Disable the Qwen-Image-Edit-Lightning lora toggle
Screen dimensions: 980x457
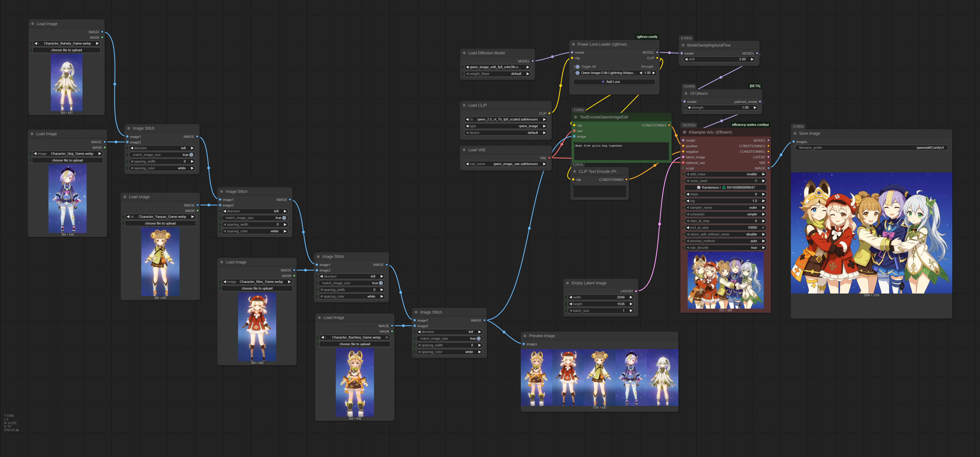click(x=577, y=73)
